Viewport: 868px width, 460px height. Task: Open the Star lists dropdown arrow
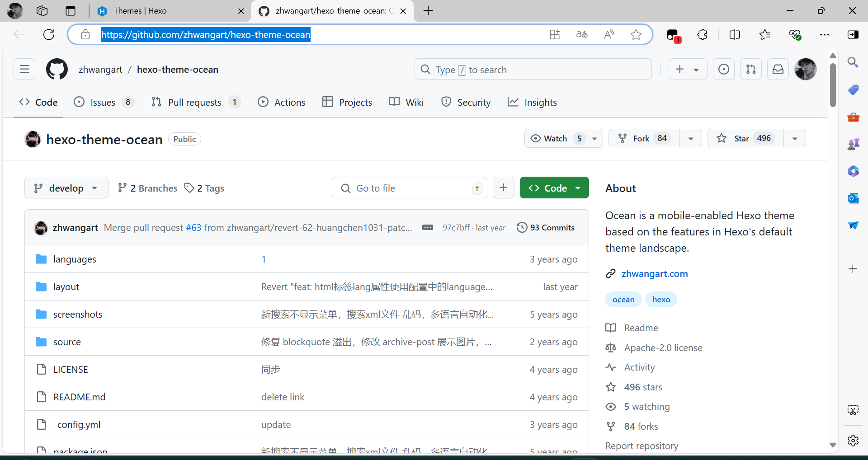pyautogui.click(x=795, y=138)
